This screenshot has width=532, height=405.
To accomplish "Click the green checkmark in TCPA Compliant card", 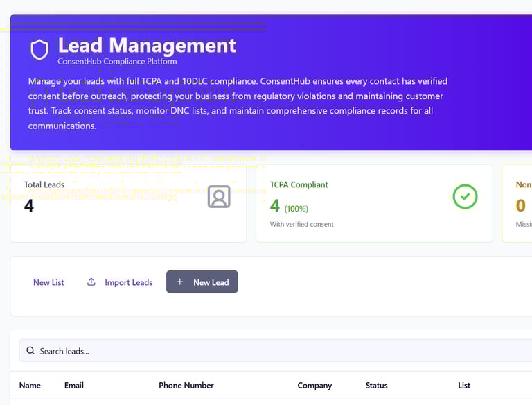I will coord(465,196).
